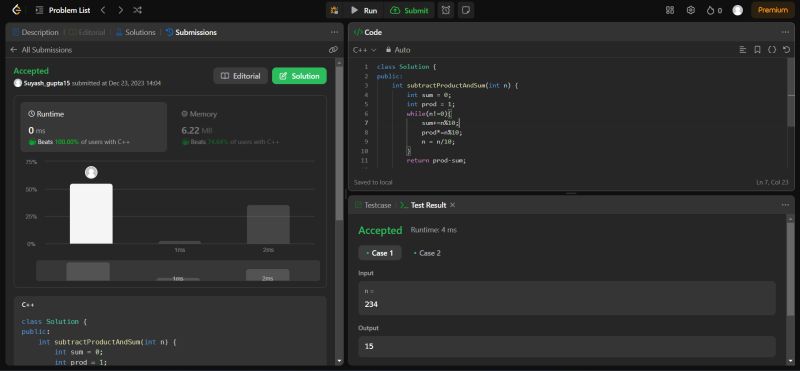Open the notes sticky icon
Screen dimensions: 800x371
(x=465, y=10)
